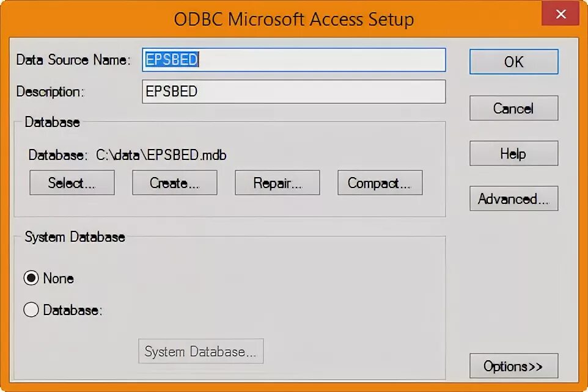Choose a database file via Select...
Image resolution: width=588 pixels, height=392 pixels.
(x=72, y=183)
